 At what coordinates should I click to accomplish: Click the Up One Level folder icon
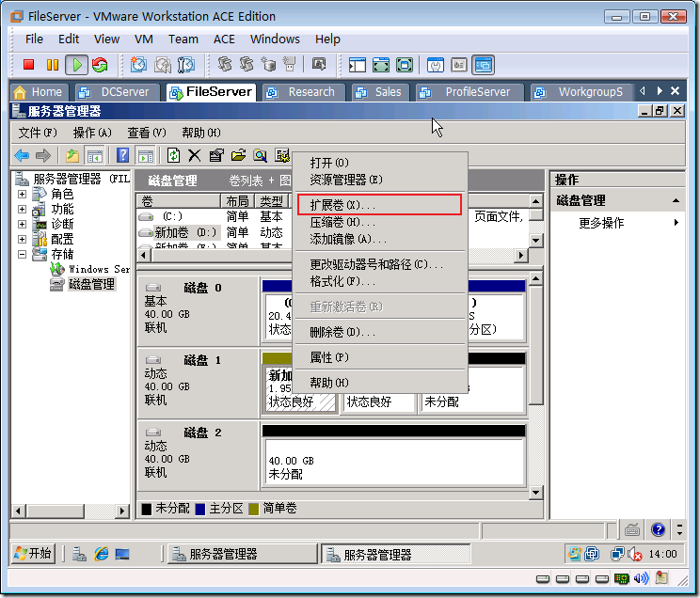click(72, 156)
